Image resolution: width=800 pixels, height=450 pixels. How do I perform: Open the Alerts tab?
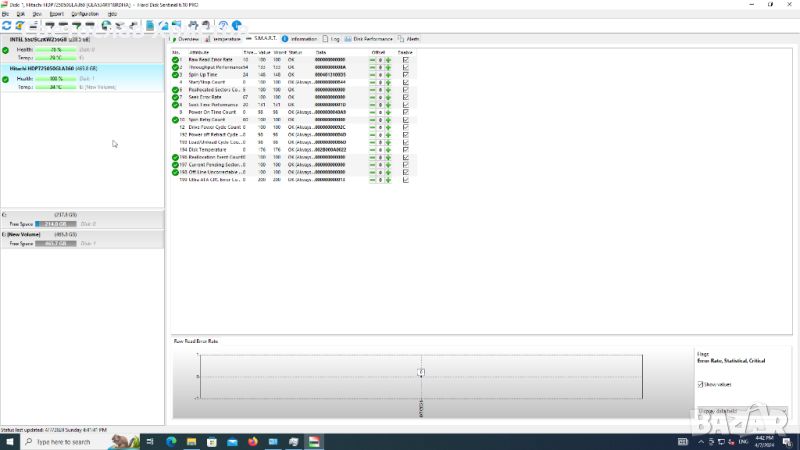410,38
